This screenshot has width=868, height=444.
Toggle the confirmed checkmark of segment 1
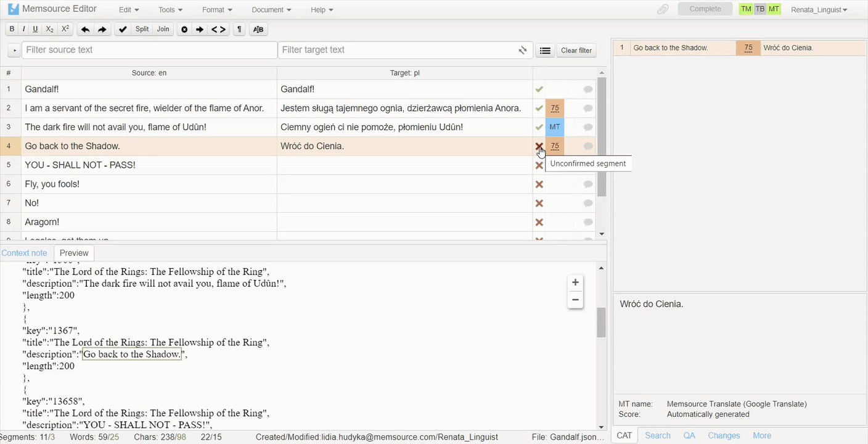pos(539,89)
